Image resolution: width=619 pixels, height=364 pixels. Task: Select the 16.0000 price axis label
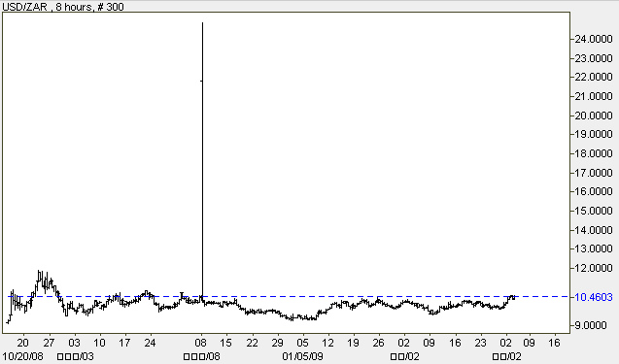tap(594, 191)
